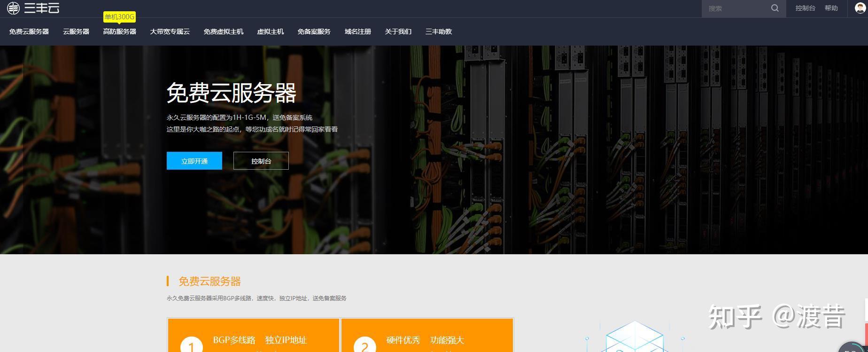Select the 云服务器 nav item
The height and width of the screenshot is (352, 868).
76,31
